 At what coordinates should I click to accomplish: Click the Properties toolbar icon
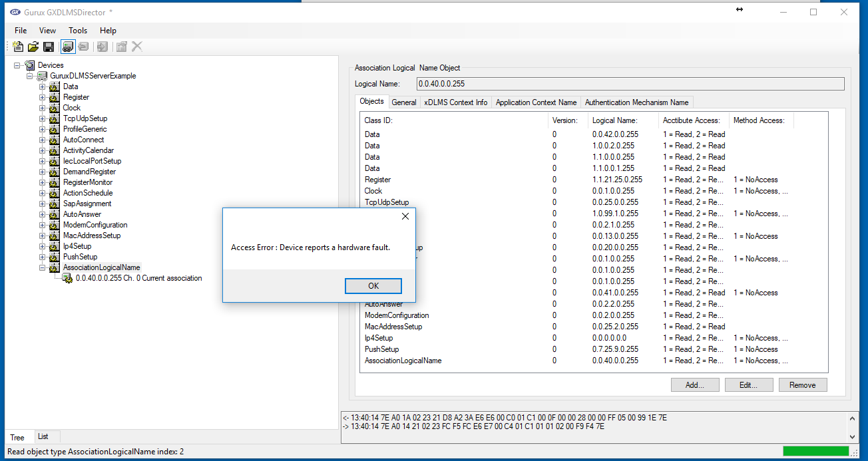[121, 47]
